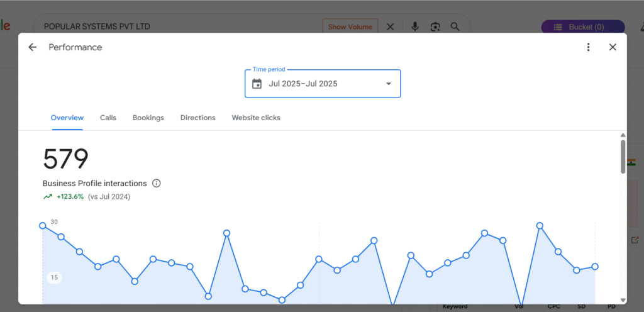Click the magnifying glass search icon
The image size is (644, 312).
point(455,27)
